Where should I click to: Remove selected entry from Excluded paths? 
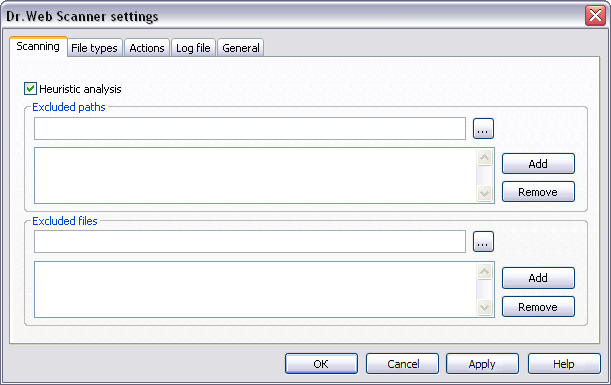click(538, 192)
